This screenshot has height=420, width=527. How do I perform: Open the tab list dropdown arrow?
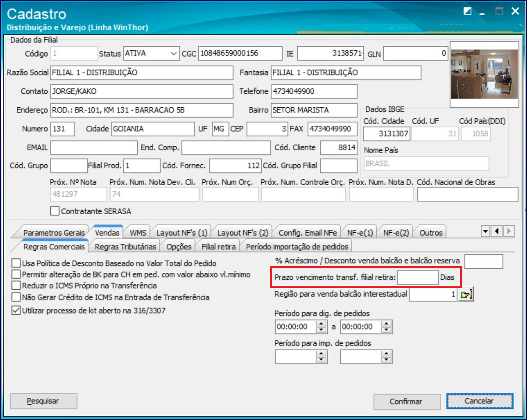tap(485, 231)
